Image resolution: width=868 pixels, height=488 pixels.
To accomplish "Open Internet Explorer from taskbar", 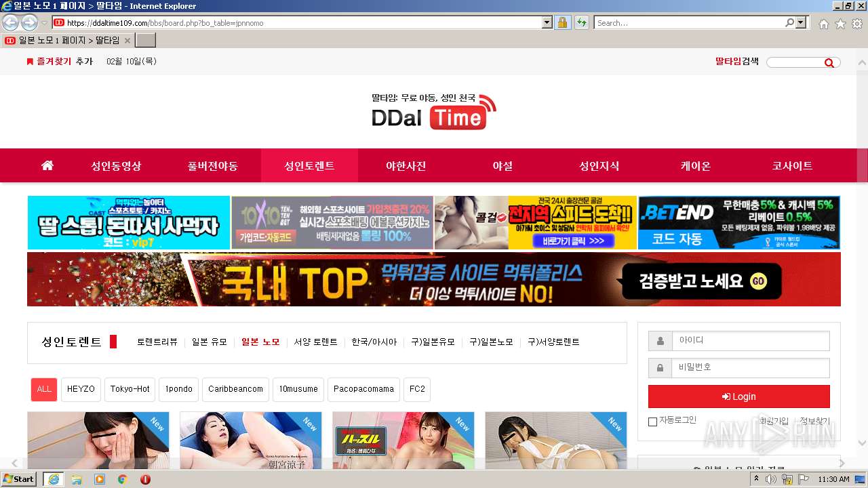I will point(53,479).
